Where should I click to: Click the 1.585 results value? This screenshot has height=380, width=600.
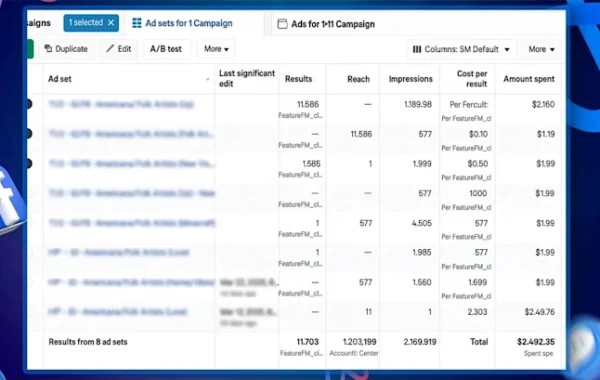[x=311, y=164]
